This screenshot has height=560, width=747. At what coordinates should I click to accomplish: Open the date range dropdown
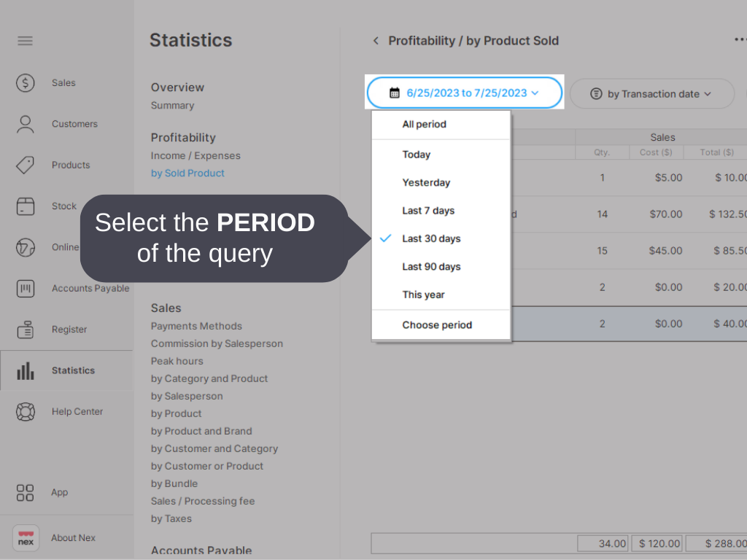[465, 93]
